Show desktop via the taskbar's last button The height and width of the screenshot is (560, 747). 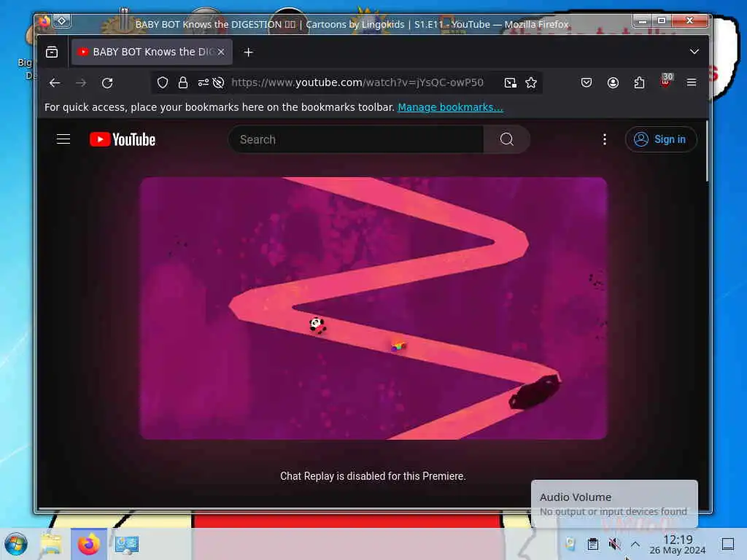(x=727, y=544)
